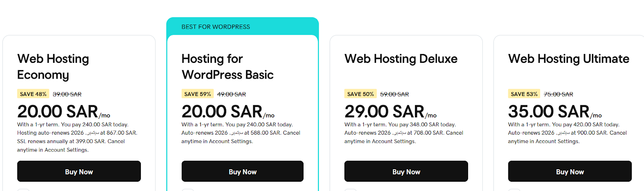
Task: Hit Buy Now for Web Hosting Ultimate
Action: coord(570,172)
